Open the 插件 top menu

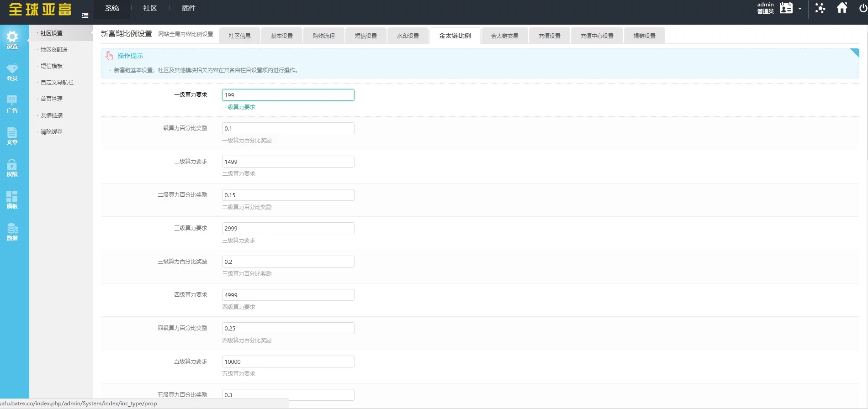pos(188,8)
